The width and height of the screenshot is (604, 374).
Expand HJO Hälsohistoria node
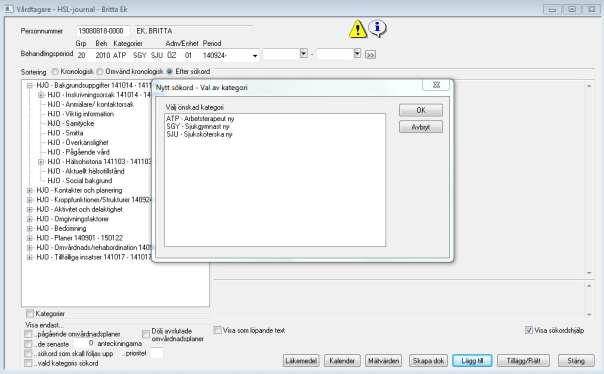40,162
